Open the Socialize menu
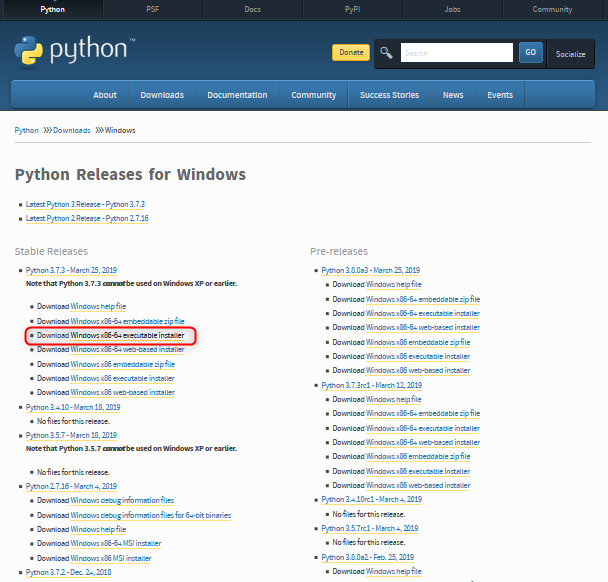This screenshot has width=608, height=582. (570, 54)
